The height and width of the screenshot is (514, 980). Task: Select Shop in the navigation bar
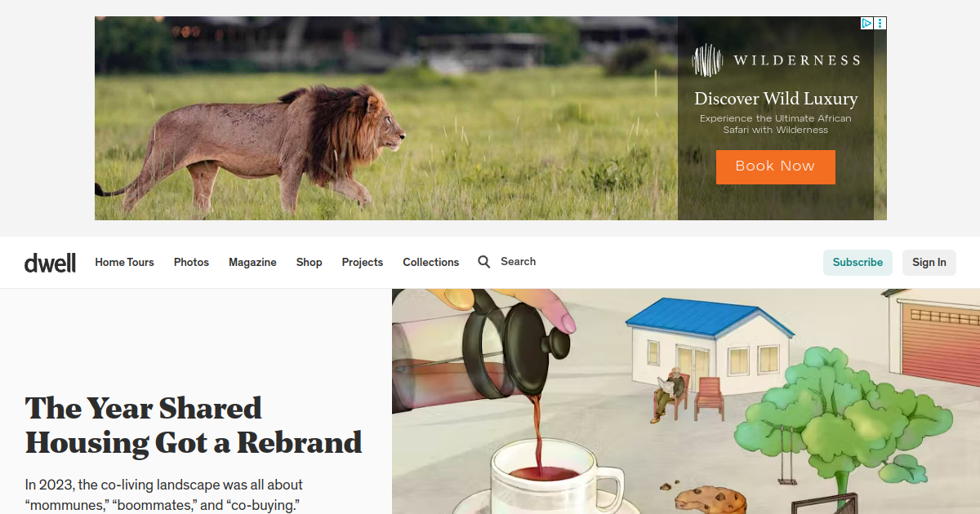coord(309,262)
